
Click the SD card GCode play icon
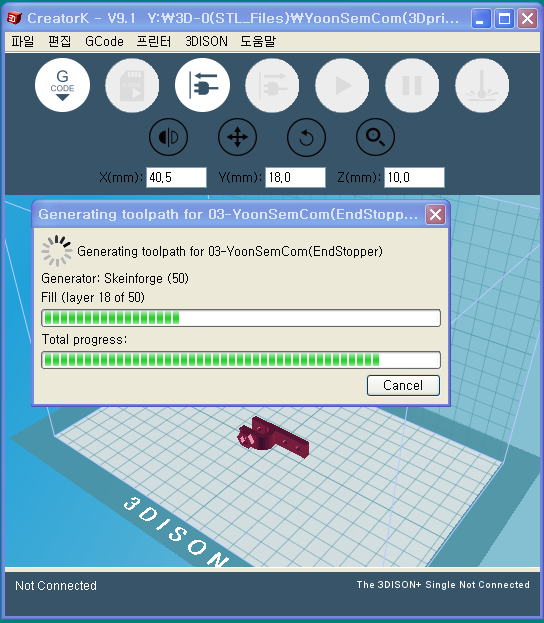click(x=132, y=85)
